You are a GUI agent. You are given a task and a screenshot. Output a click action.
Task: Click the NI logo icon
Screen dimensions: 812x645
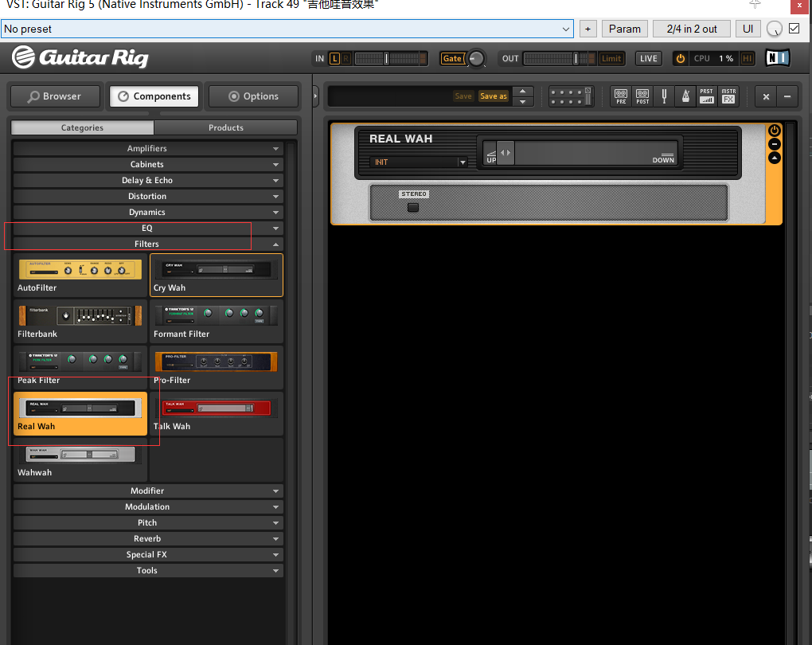coord(778,58)
